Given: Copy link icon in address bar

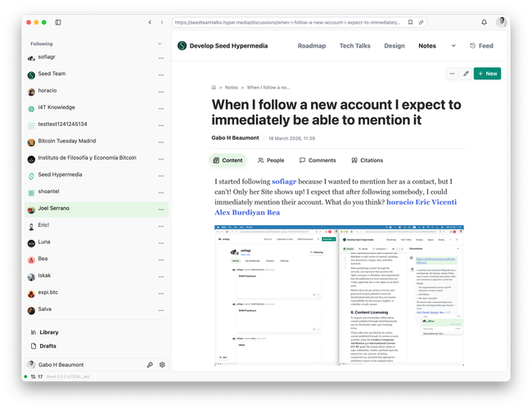Looking at the screenshot, I should coord(421,22).
